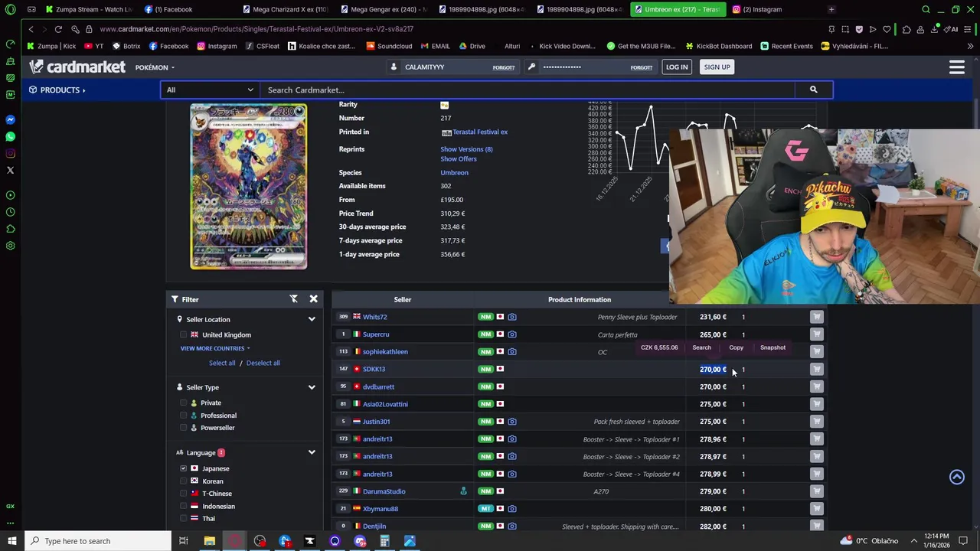
Task: Add Whits72's 231,60 € offer to cart
Action: pos(816,317)
